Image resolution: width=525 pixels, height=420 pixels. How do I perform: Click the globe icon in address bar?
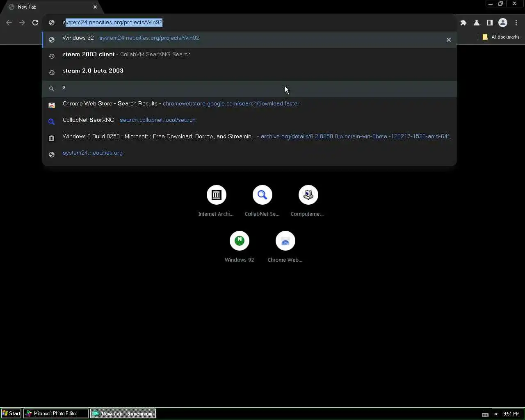point(52,23)
